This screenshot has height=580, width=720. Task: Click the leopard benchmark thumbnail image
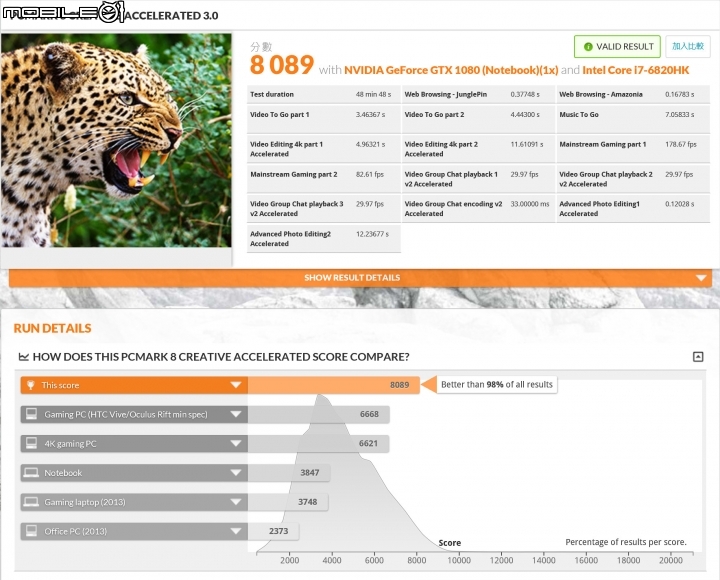click(116, 140)
